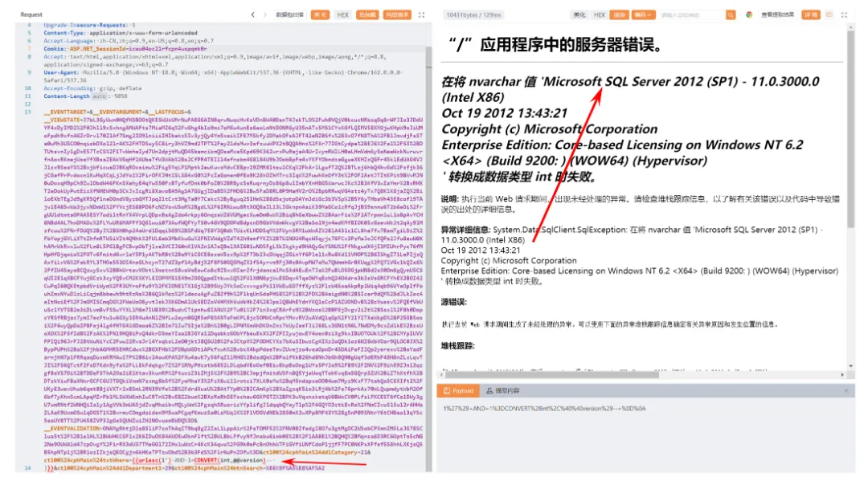
Task: Click the 查看提取结果 link
Action: pyautogui.click(x=778, y=14)
